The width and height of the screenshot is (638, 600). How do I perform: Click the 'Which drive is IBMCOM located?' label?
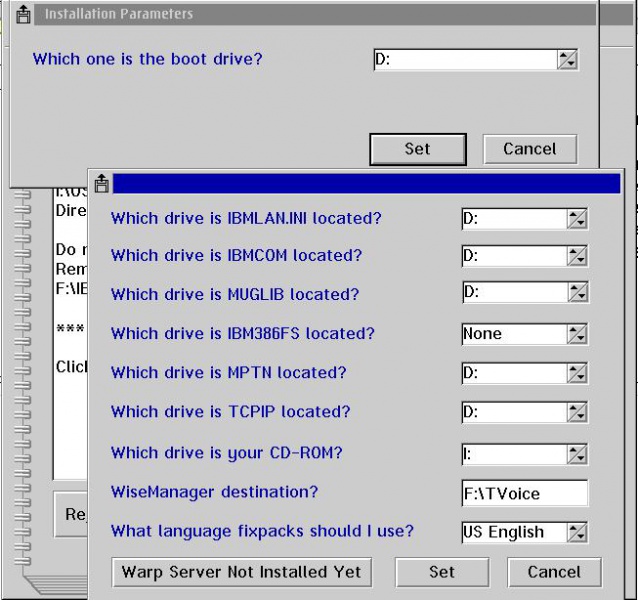[x=236, y=255]
